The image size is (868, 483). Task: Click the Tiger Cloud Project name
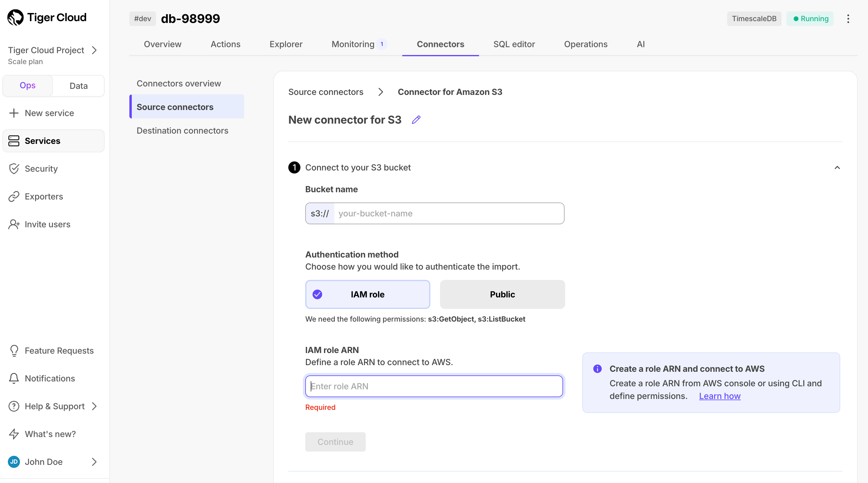click(x=46, y=50)
